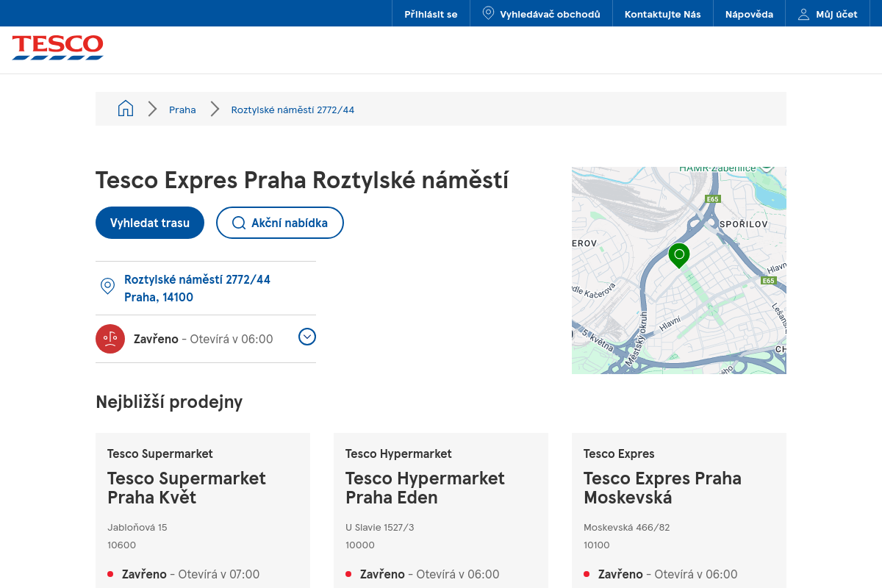The width and height of the screenshot is (882, 588).
Task: Open Nápověda help page
Action: point(749,14)
